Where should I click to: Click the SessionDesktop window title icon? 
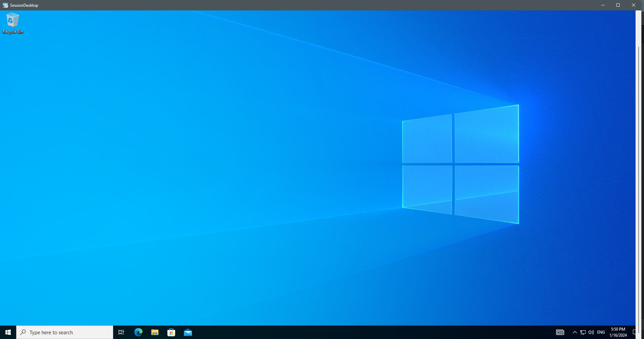point(5,5)
